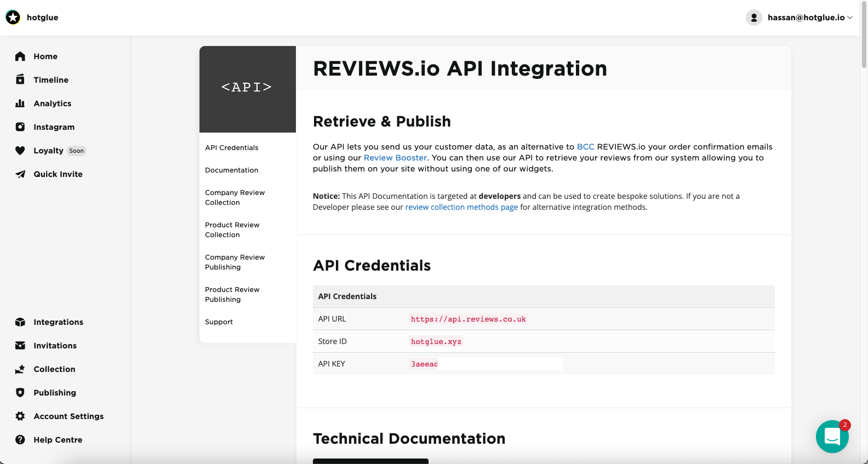Open review collection methods page link
The height and width of the screenshot is (464, 868).
(461, 207)
